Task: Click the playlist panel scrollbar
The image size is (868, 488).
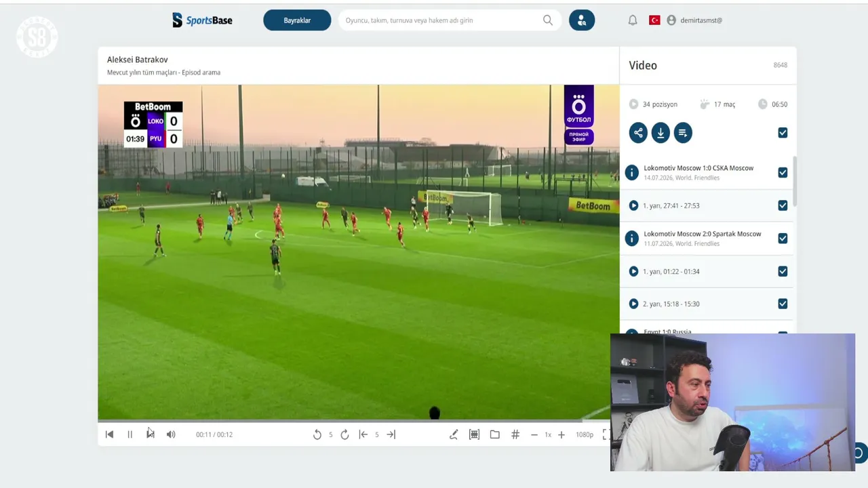Action: click(x=795, y=180)
